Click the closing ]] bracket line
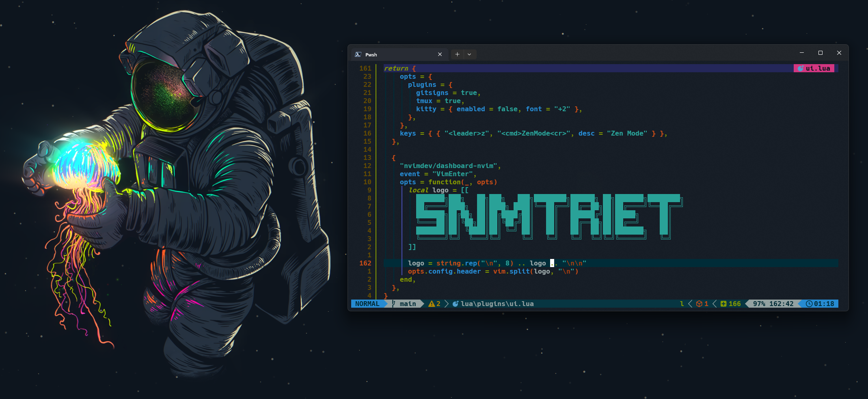Viewport: 868px width, 399px height. [412, 247]
